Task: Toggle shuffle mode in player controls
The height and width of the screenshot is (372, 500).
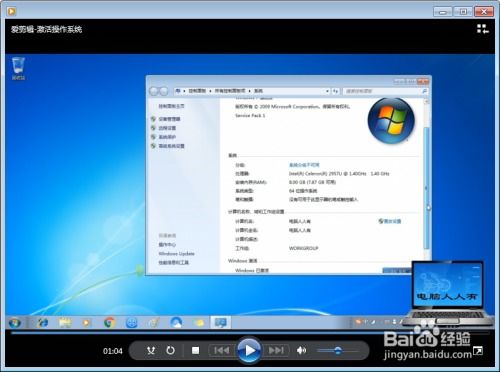Action: pos(151,350)
